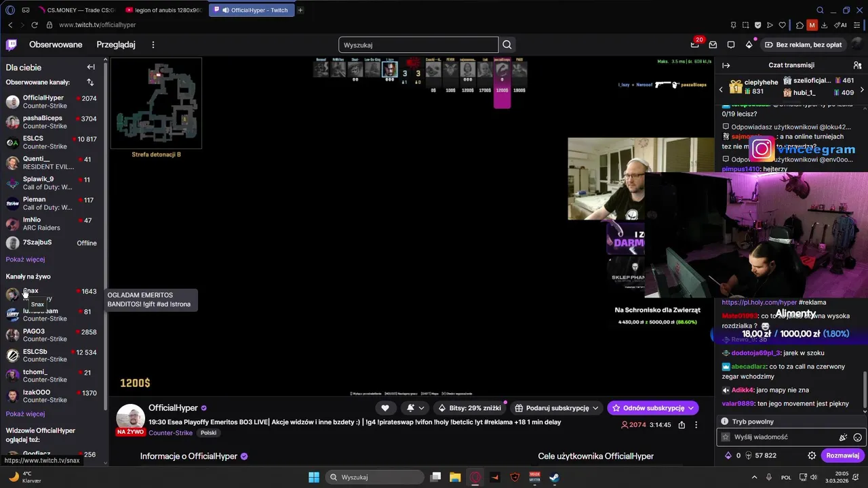
Task: Open the Twitch notifications inbox
Action: tap(713, 45)
